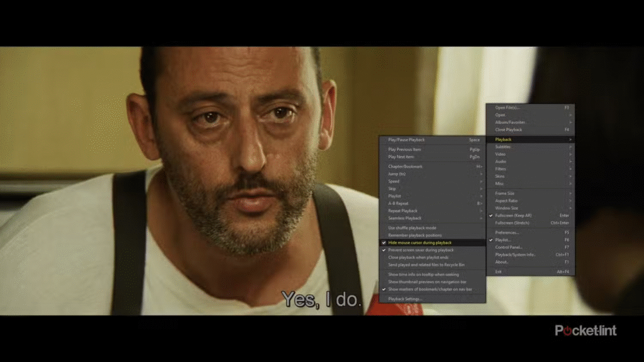Click the Pocketlint logo watermark
Screen dimensions: 644x362
point(586,331)
